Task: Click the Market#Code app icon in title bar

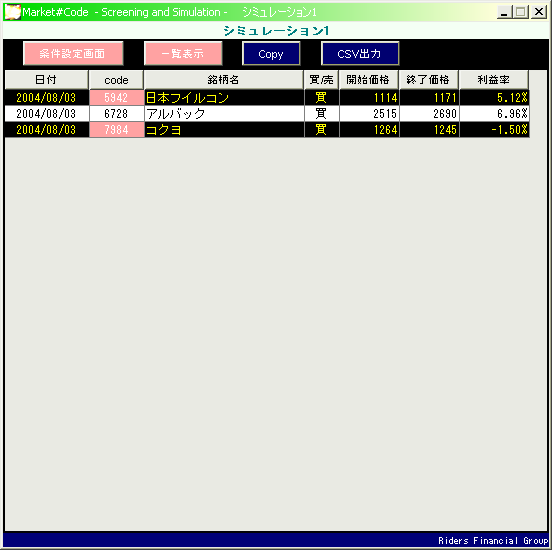Action: 12,12
